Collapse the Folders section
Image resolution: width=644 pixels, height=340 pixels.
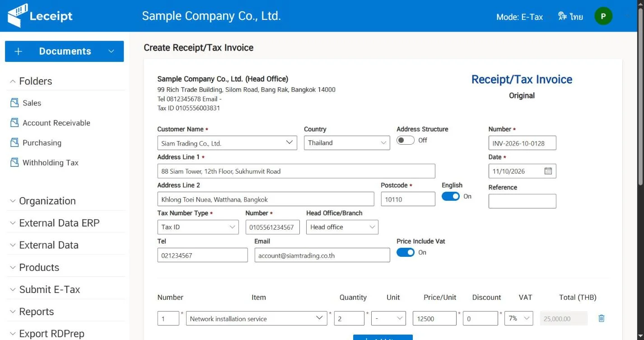65,81
